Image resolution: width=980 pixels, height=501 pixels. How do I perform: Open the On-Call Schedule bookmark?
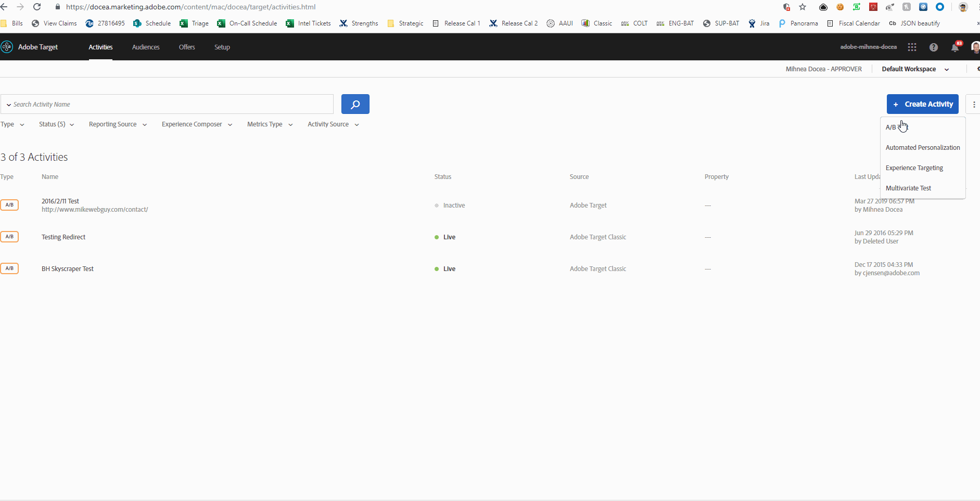click(247, 23)
